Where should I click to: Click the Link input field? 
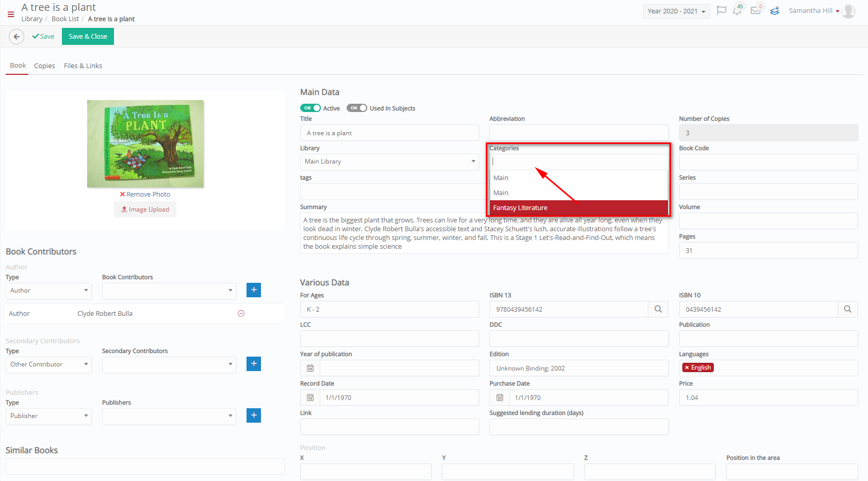coord(389,427)
